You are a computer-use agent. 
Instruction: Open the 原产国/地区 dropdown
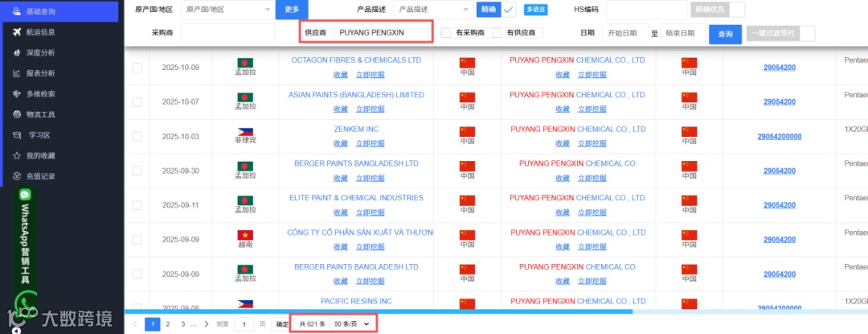[x=227, y=10]
